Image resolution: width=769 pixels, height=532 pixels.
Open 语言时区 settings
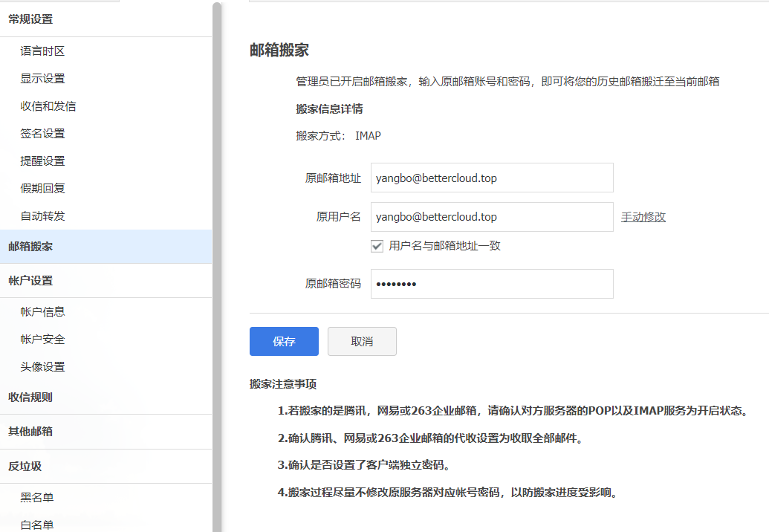click(42, 51)
